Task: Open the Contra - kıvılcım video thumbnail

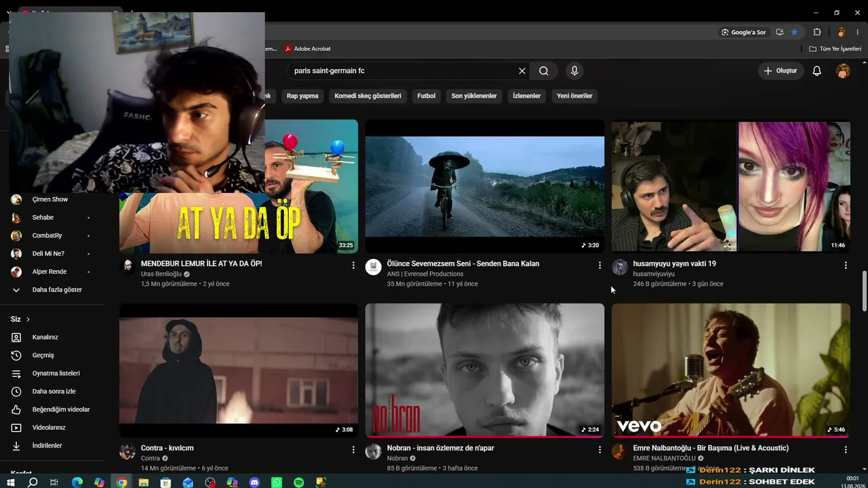Action: pyautogui.click(x=239, y=370)
